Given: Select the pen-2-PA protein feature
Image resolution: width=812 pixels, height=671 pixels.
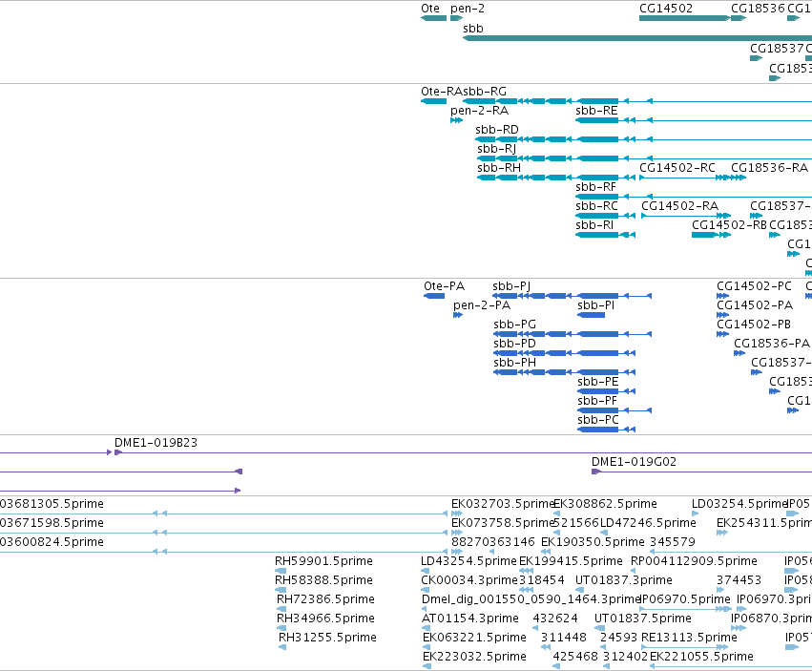Looking at the screenshot, I should coord(458,315).
